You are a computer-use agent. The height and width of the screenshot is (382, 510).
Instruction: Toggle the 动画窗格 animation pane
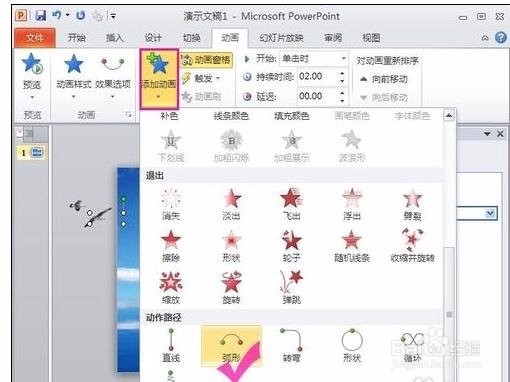(206, 60)
